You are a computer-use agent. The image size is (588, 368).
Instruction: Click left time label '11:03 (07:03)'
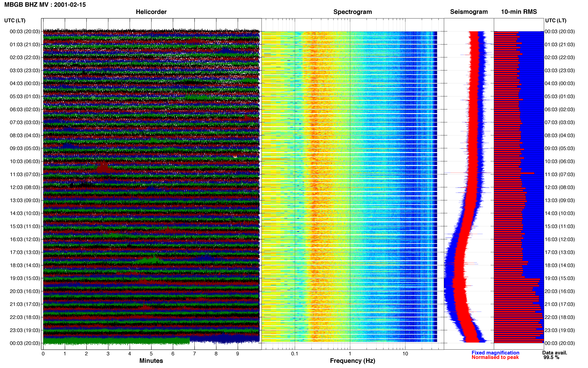pyautogui.click(x=25, y=174)
